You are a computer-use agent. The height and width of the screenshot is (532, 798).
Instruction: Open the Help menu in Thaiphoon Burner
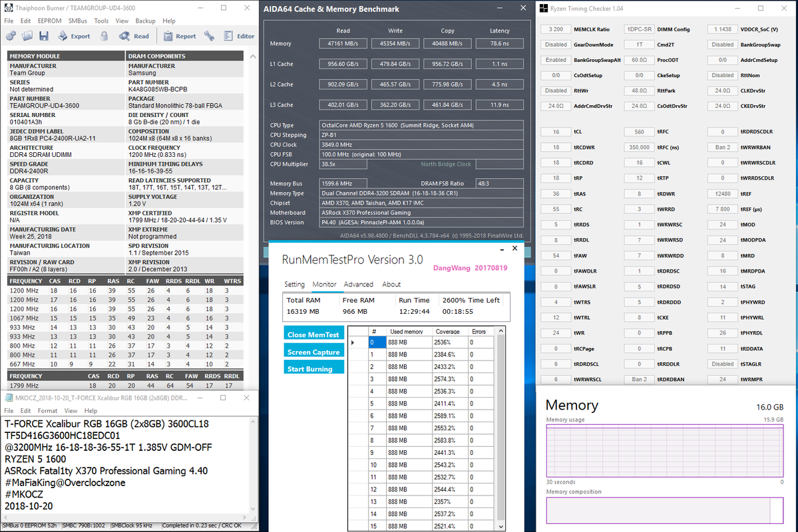(169, 21)
